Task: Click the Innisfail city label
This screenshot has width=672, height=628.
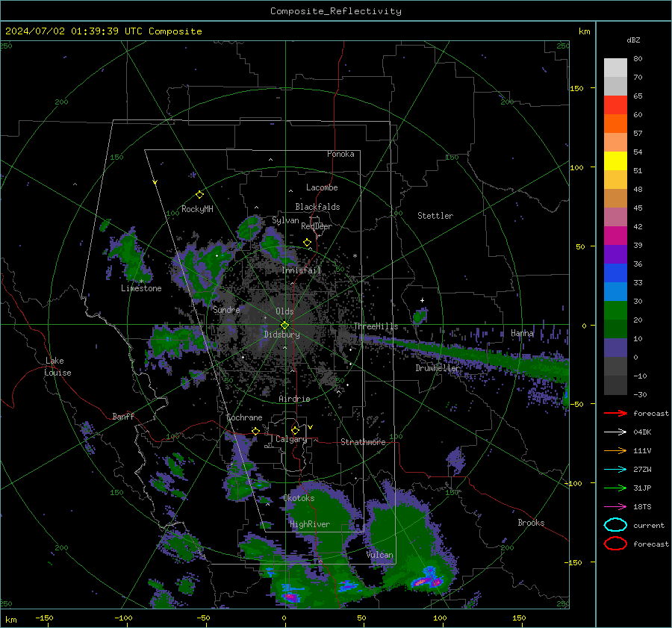Action: (302, 270)
